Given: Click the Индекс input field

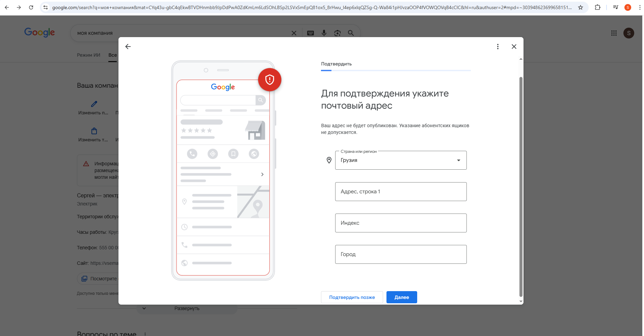Looking at the screenshot, I should (401, 223).
